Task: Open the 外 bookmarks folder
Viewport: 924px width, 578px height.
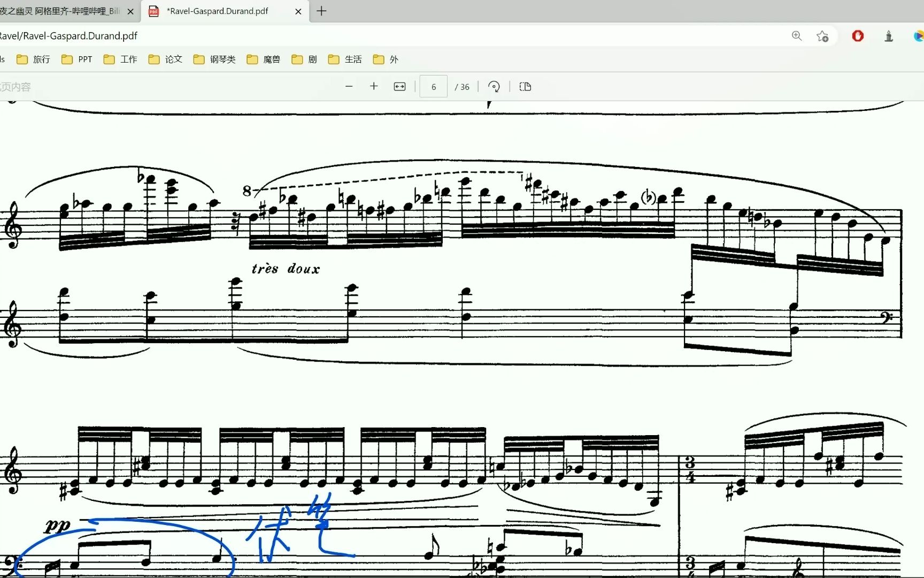Action: pyautogui.click(x=386, y=59)
